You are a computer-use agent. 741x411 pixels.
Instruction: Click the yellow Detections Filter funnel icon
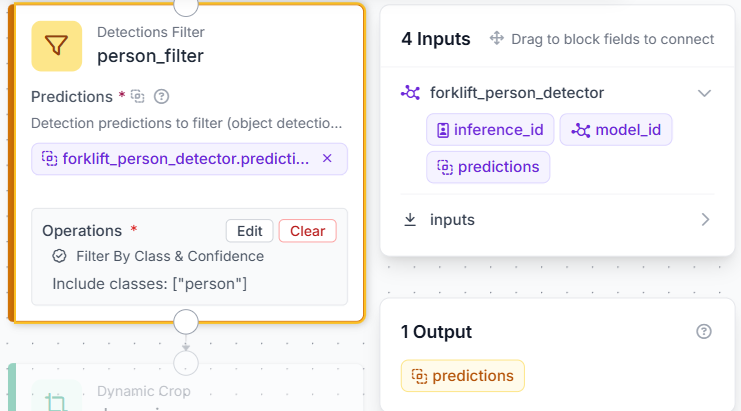coord(57,46)
